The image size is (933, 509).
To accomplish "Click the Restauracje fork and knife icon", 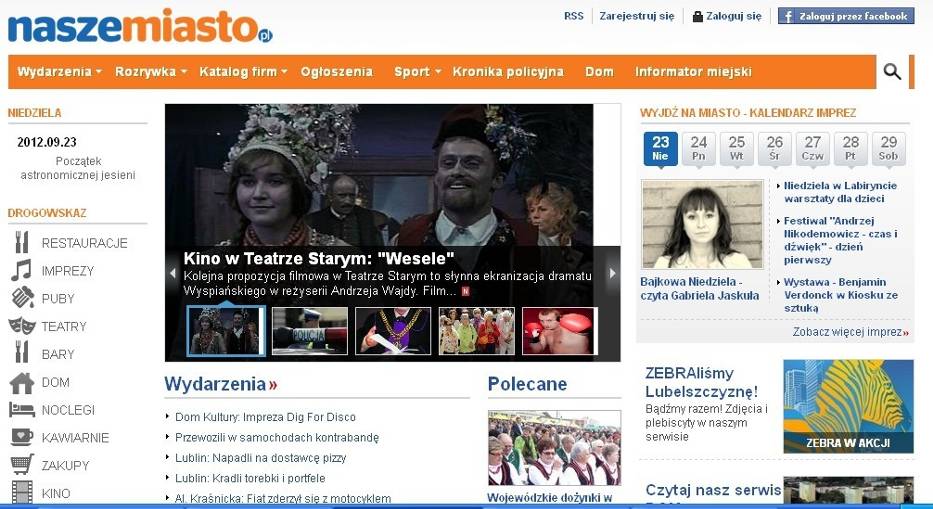I will click(21, 242).
